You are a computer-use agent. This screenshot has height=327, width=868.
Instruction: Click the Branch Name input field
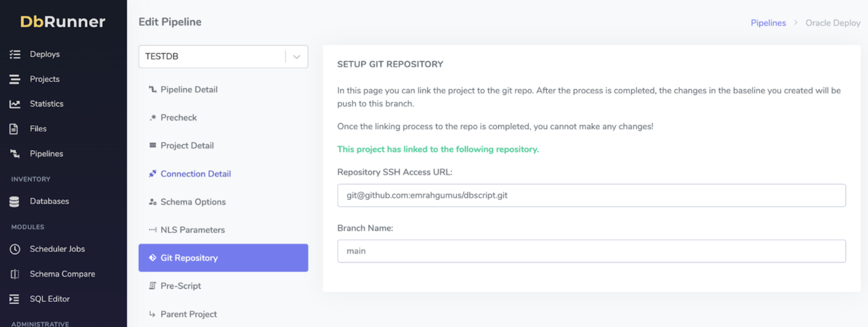point(591,251)
